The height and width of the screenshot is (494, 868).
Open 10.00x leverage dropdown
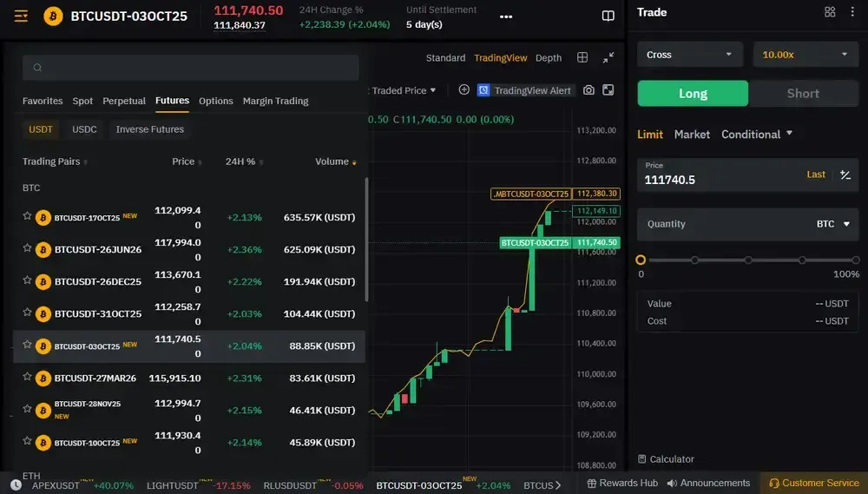pos(806,55)
